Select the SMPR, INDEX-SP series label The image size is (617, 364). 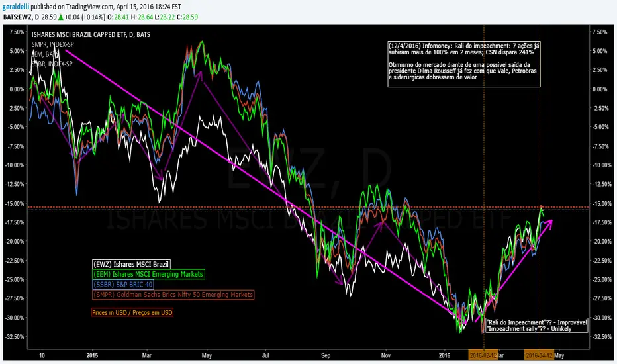click(53, 44)
